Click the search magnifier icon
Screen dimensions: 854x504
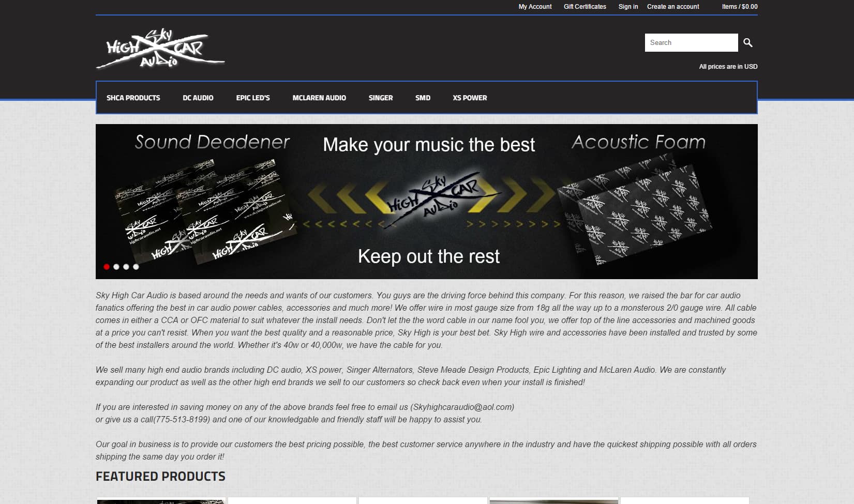[x=748, y=42]
